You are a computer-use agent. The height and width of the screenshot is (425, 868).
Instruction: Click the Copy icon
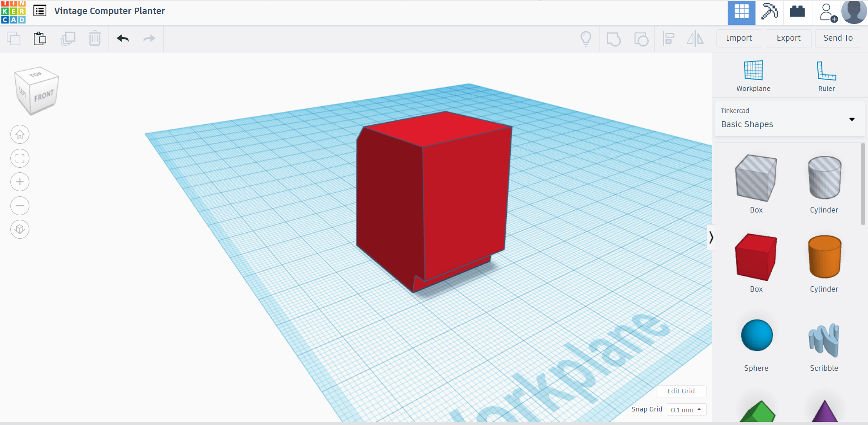14,38
